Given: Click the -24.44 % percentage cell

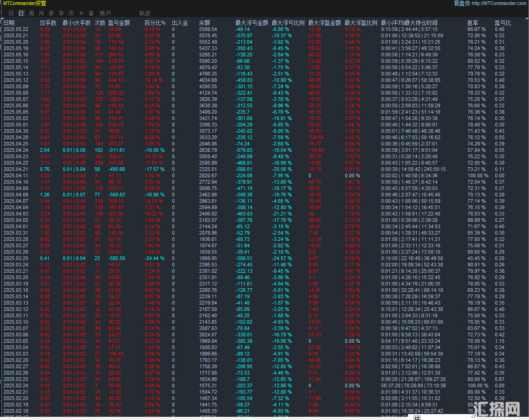Looking at the screenshot, I should (155, 258).
